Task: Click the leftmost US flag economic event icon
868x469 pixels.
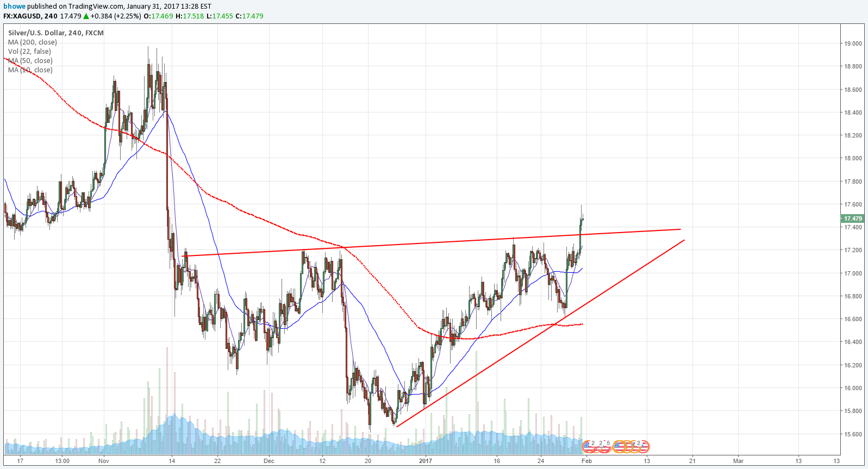Action: (x=588, y=447)
